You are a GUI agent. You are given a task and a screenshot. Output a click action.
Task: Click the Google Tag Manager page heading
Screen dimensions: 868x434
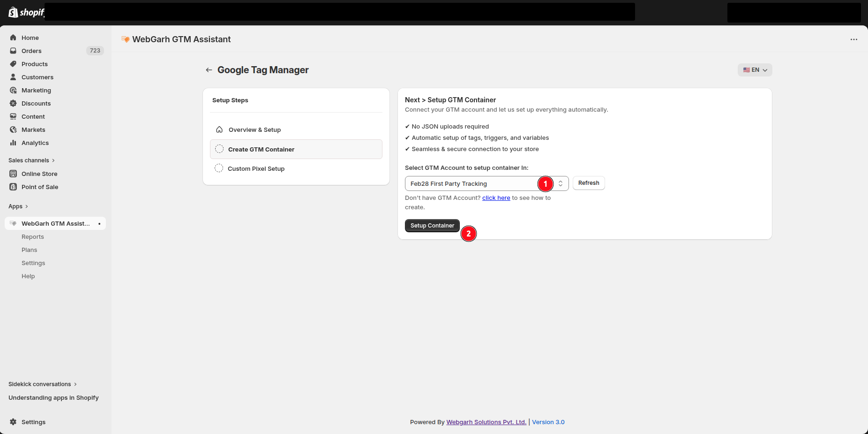pyautogui.click(x=263, y=70)
